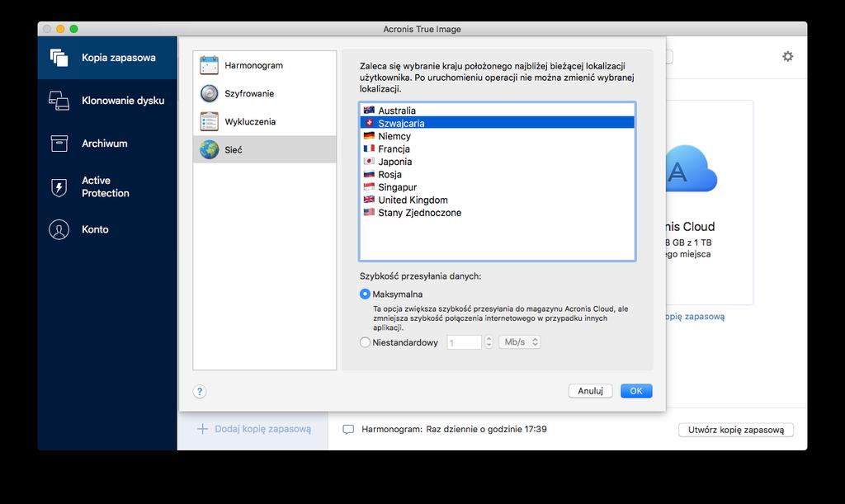Open the settings gear icon
845x504 pixels.
pyautogui.click(x=788, y=57)
